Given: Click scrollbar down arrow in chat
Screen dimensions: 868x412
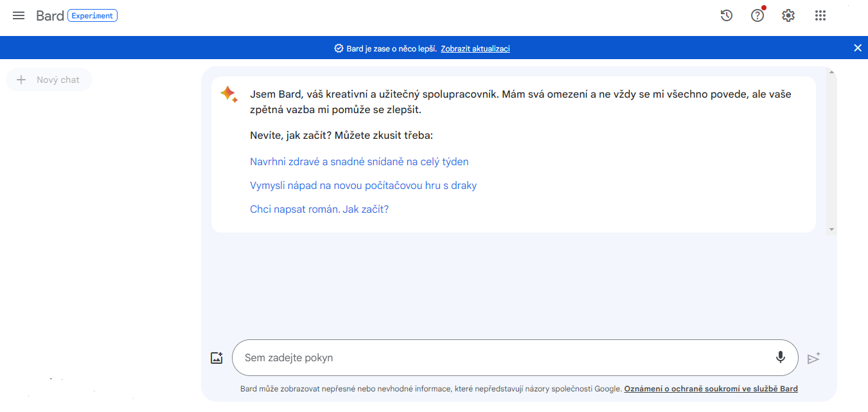Looking at the screenshot, I should [x=831, y=229].
